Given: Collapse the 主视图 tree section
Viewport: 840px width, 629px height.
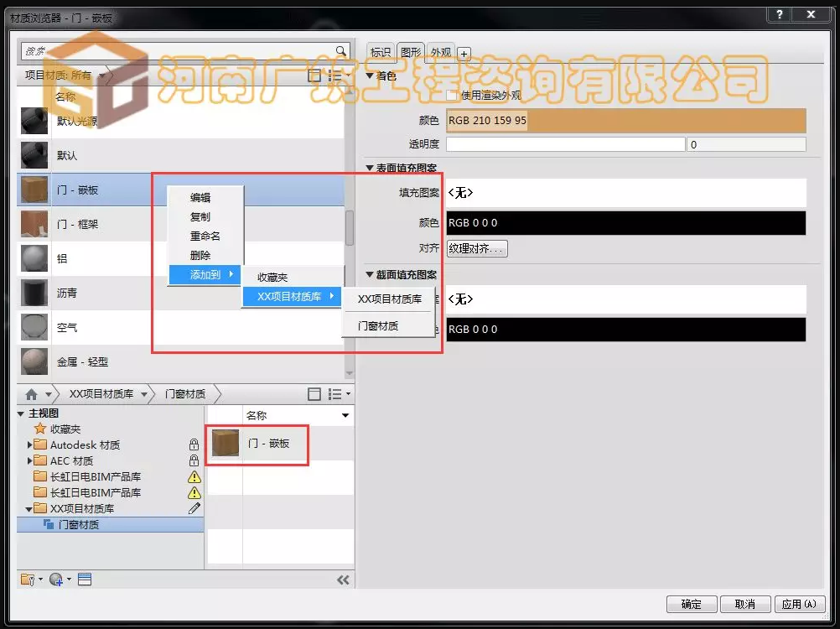Looking at the screenshot, I should point(20,413).
